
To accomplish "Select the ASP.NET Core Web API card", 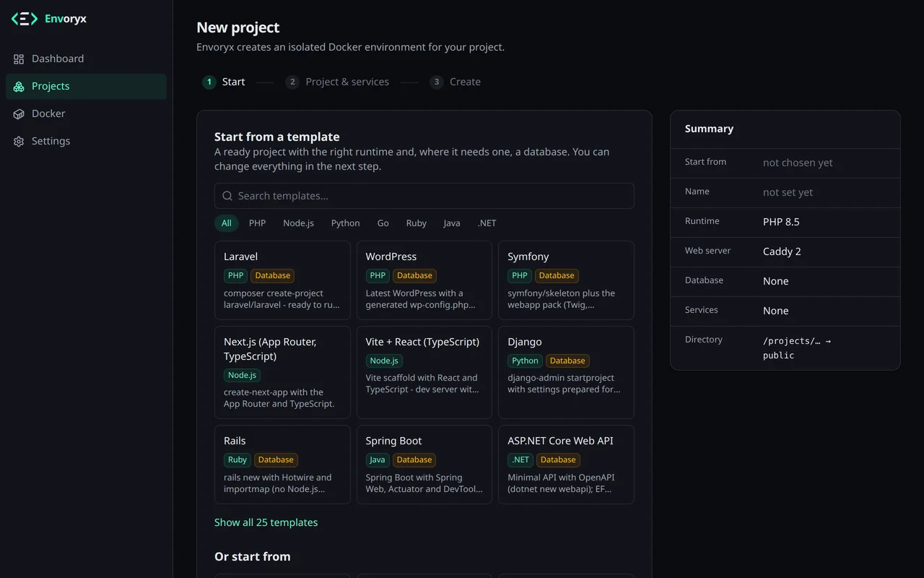I will tap(566, 465).
